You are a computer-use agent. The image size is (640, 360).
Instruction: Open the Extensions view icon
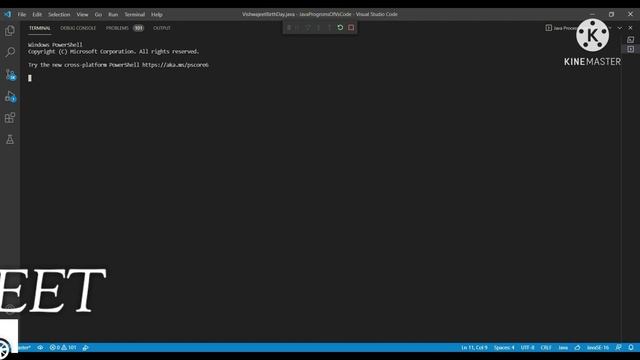[x=10, y=118]
